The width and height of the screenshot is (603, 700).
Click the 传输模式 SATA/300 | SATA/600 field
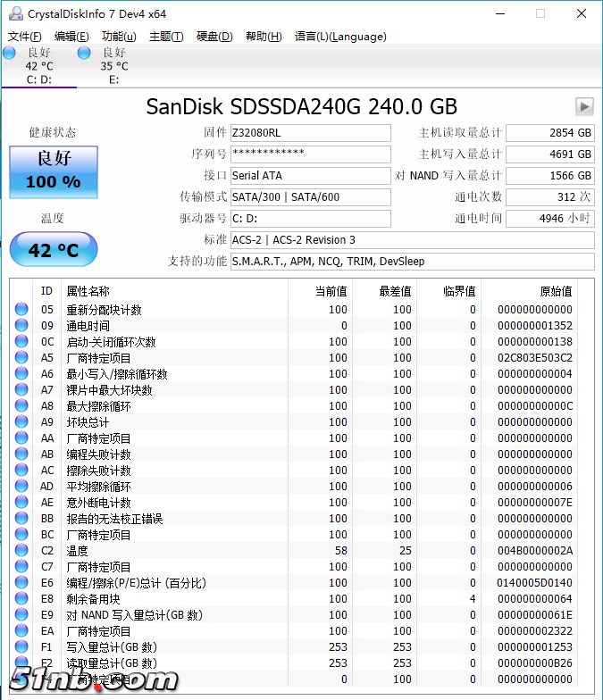(x=311, y=197)
